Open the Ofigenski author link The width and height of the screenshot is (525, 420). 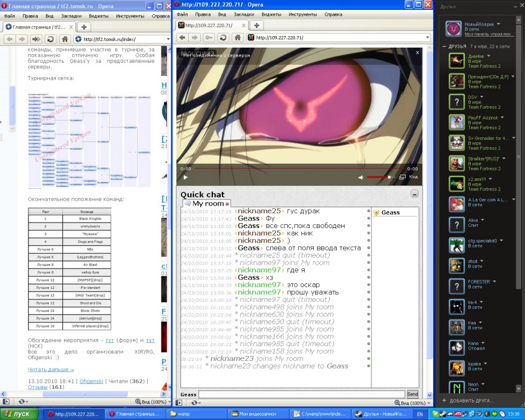click(x=91, y=381)
